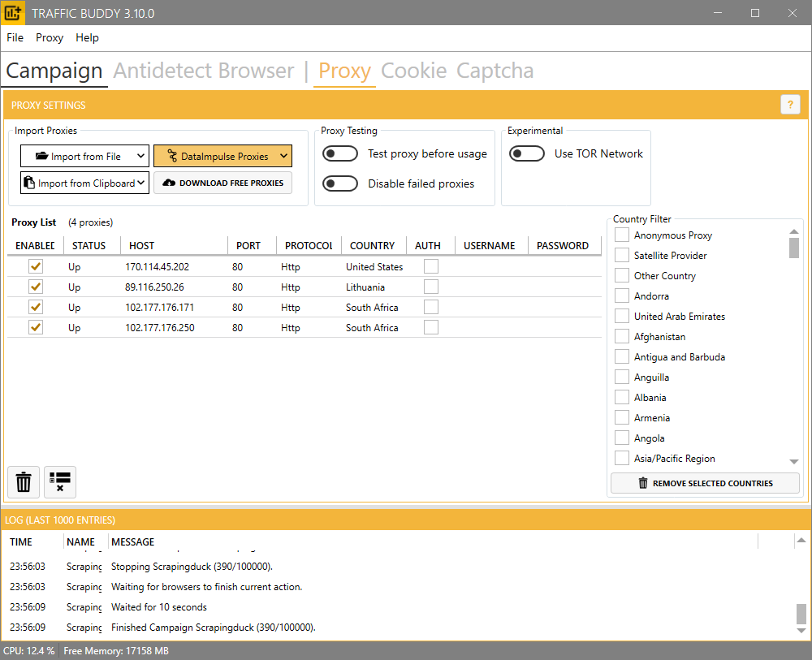Click the clear proxy list icon

60,482
